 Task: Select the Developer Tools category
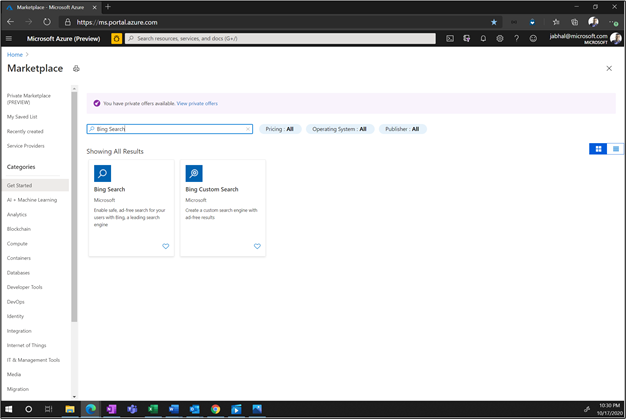click(24, 287)
